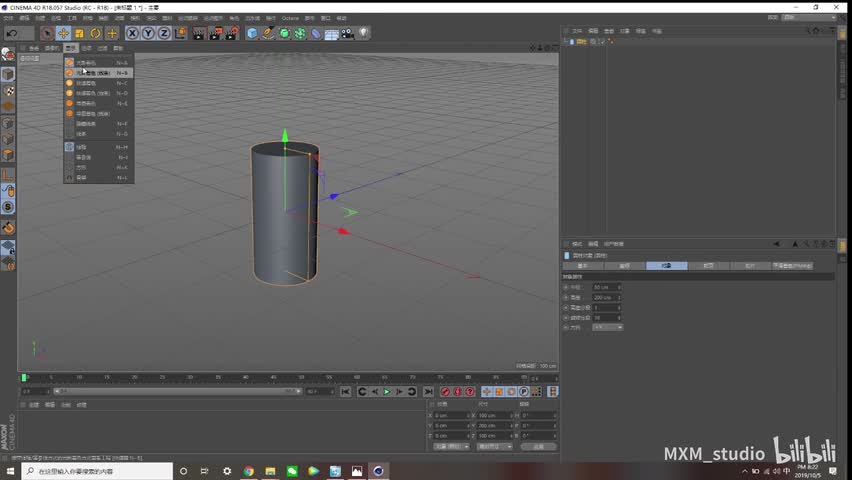Screen dimensions: 852x480
Task: Click the Apply button in coordinates panel
Action: pyautogui.click(x=538, y=447)
